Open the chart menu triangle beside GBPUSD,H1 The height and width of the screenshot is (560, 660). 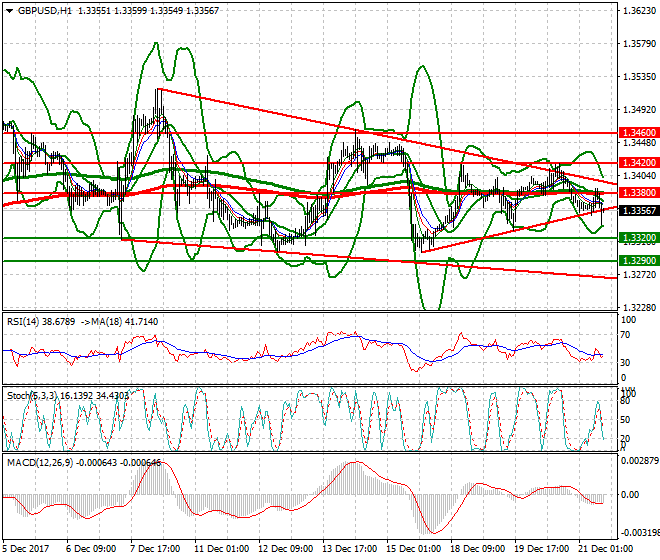[9, 11]
